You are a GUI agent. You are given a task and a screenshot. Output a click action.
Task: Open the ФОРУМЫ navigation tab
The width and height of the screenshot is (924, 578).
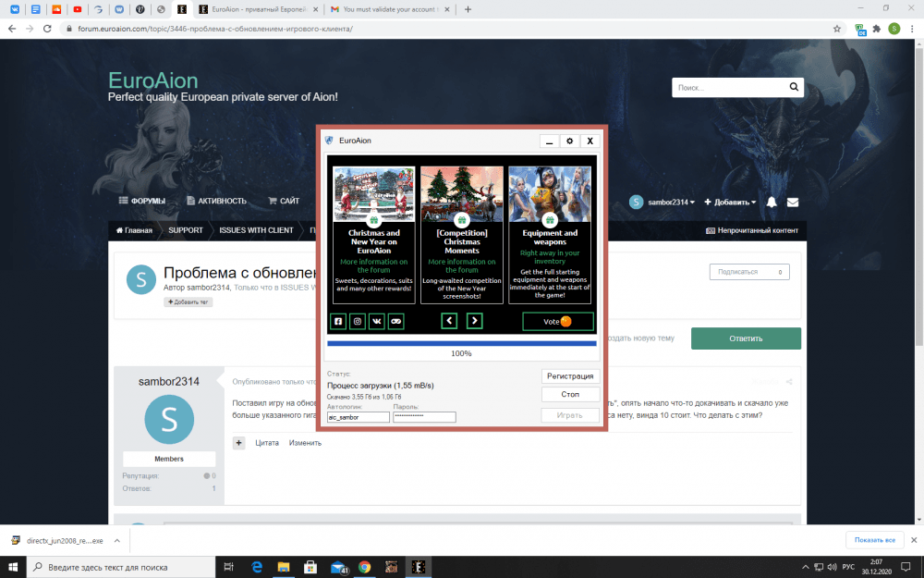(142, 201)
